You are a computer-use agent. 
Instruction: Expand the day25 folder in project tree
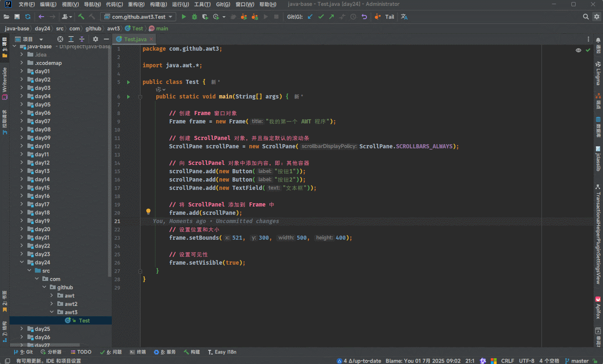[x=22, y=329]
